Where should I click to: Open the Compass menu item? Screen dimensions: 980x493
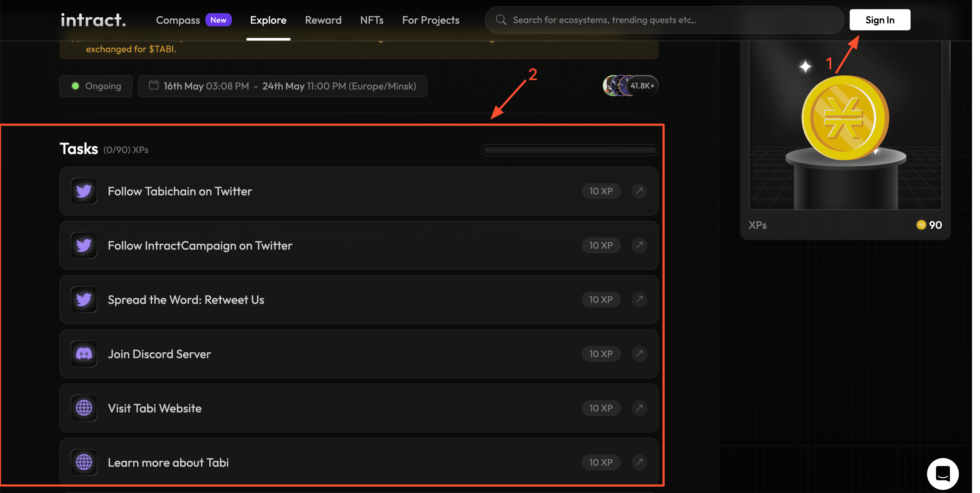coord(178,20)
